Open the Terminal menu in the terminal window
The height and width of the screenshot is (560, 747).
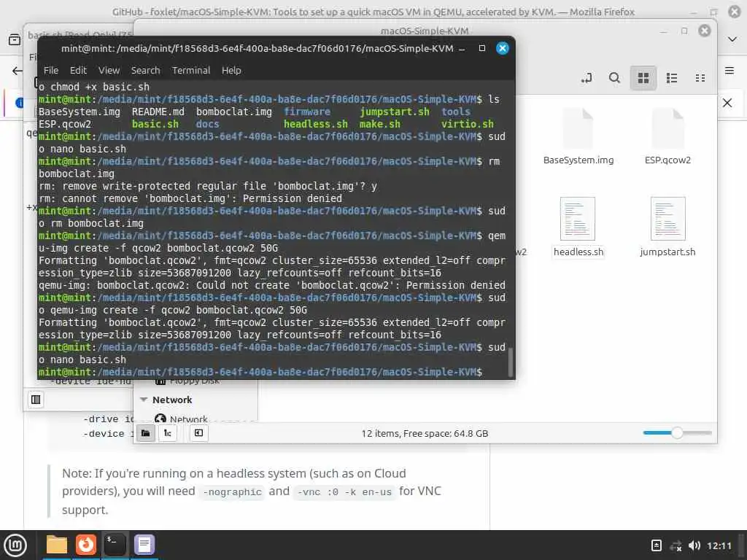(191, 71)
